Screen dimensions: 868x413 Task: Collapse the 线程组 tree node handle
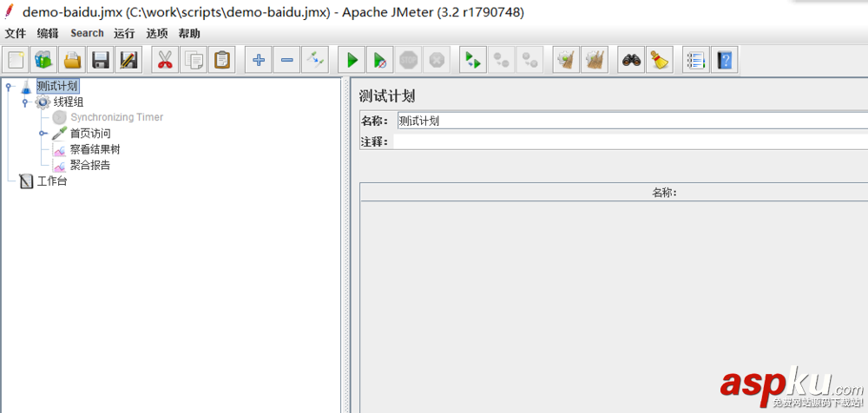point(25,102)
